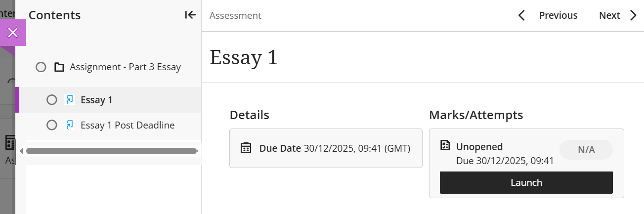Image resolution: width=644 pixels, height=214 pixels.
Task: Select Essay 1 in the Contents list
Action: (96, 100)
